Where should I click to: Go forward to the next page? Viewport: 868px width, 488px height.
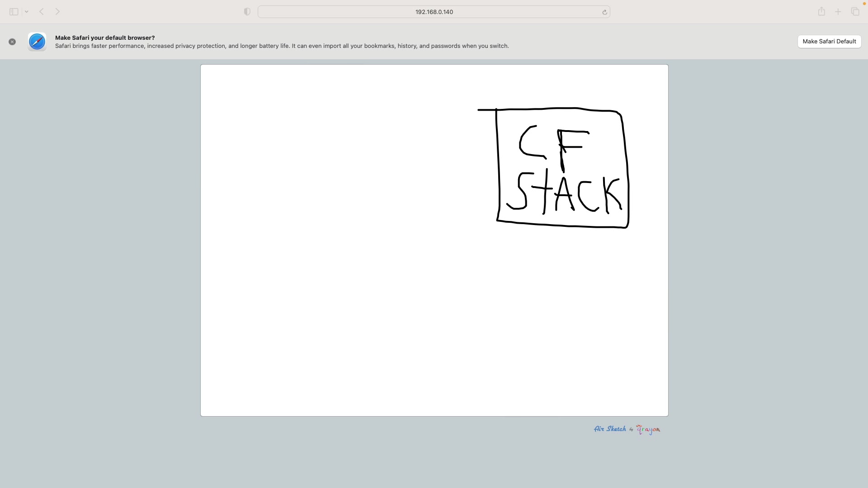coord(57,12)
